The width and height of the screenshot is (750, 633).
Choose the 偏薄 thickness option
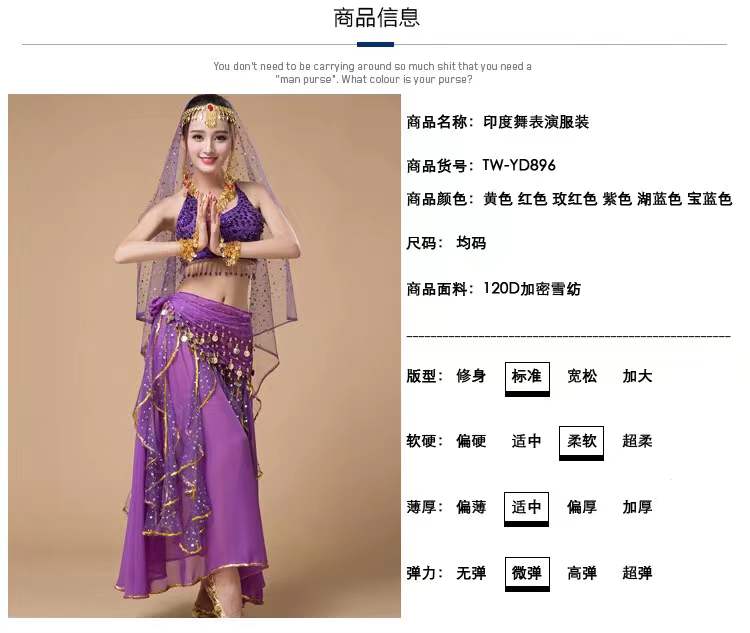471,507
